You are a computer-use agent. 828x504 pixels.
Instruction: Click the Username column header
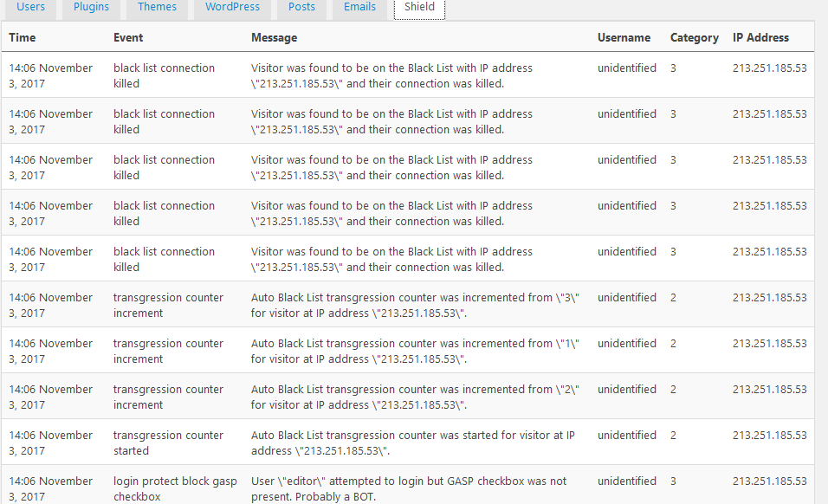point(624,37)
